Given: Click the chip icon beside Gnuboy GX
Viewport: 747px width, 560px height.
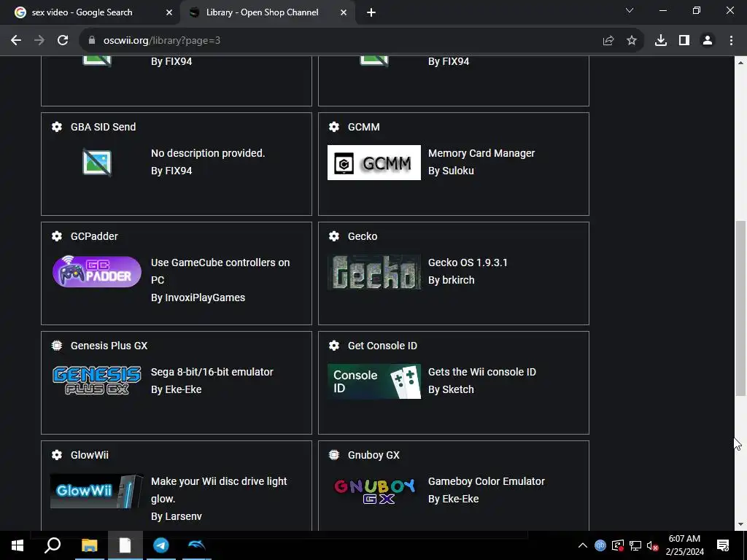Looking at the screenshot, I should pyautogui.click(x=334, y=455).
